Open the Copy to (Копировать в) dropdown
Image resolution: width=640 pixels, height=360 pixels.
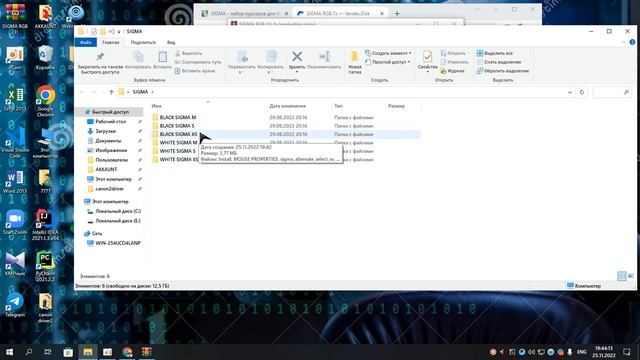[271, 62]
